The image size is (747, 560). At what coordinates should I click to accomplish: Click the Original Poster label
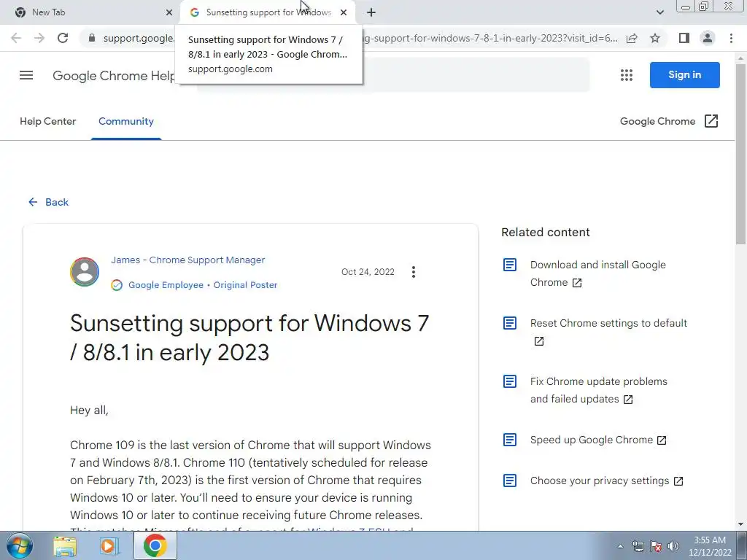(245, 285)
